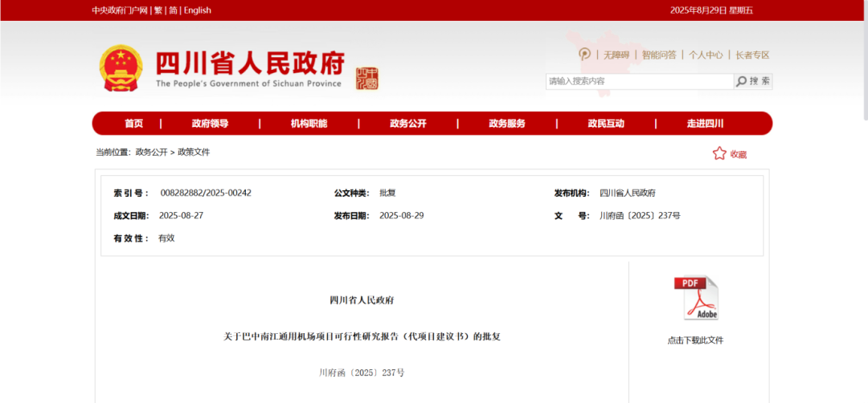
Task: Open the 智能问答 link
Action: point(658,55)
